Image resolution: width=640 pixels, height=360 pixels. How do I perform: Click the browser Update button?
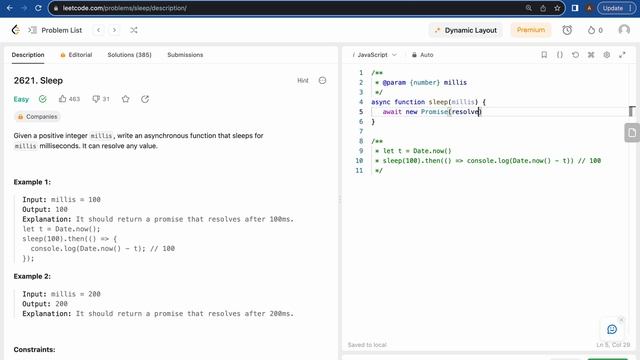616,8
